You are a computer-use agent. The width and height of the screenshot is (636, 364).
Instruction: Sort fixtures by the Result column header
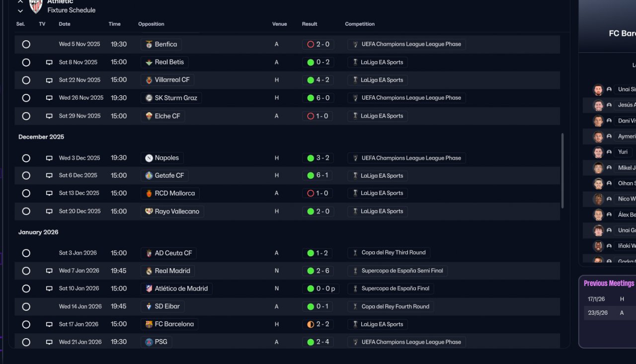point(310,24)
